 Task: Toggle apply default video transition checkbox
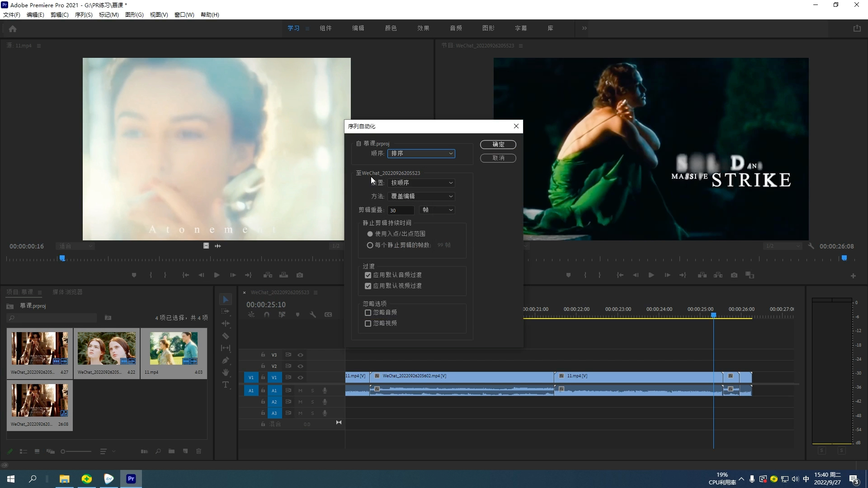[368, 286]
